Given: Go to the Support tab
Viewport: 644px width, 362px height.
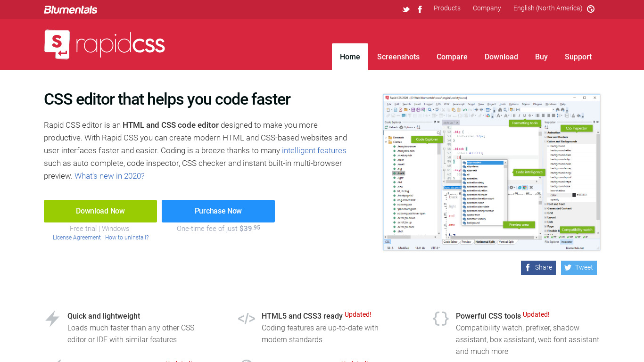Looking at the screenshot, I should click(x=578, y=57).
